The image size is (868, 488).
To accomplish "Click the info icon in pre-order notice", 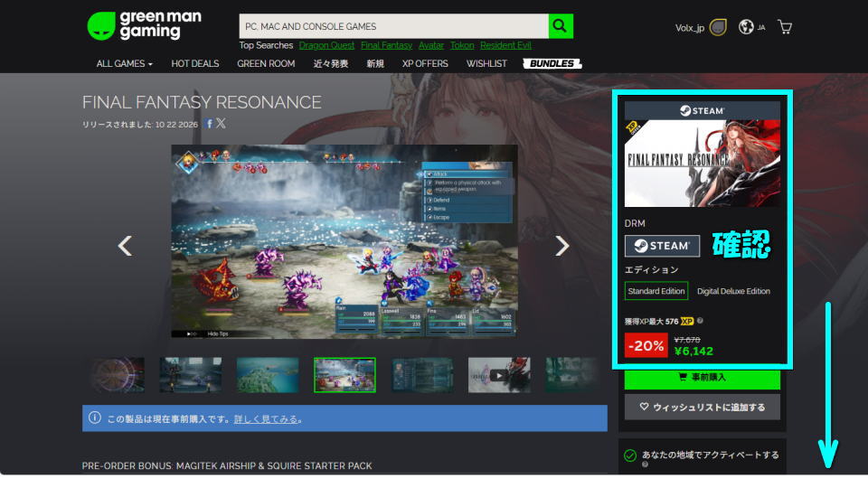I will [x=95, y=418].
